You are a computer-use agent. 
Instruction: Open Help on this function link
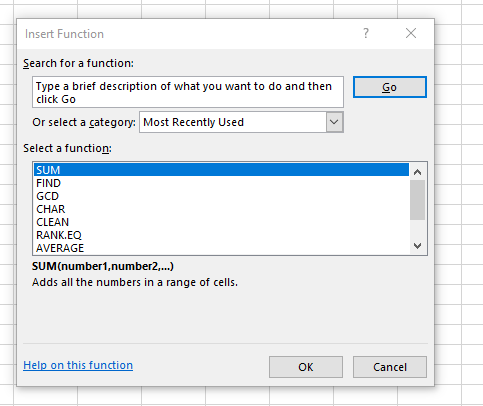click(78, 365)
